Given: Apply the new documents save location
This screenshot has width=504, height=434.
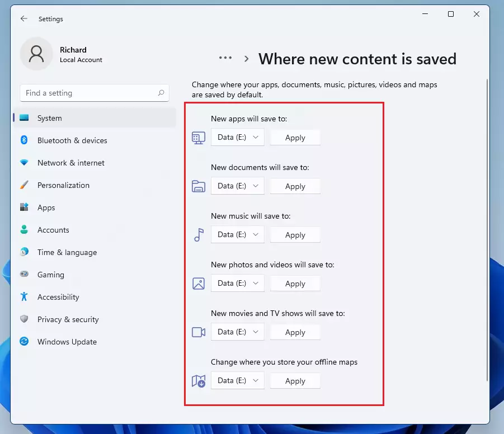Looking at the screenshot, I should (295, 186).
